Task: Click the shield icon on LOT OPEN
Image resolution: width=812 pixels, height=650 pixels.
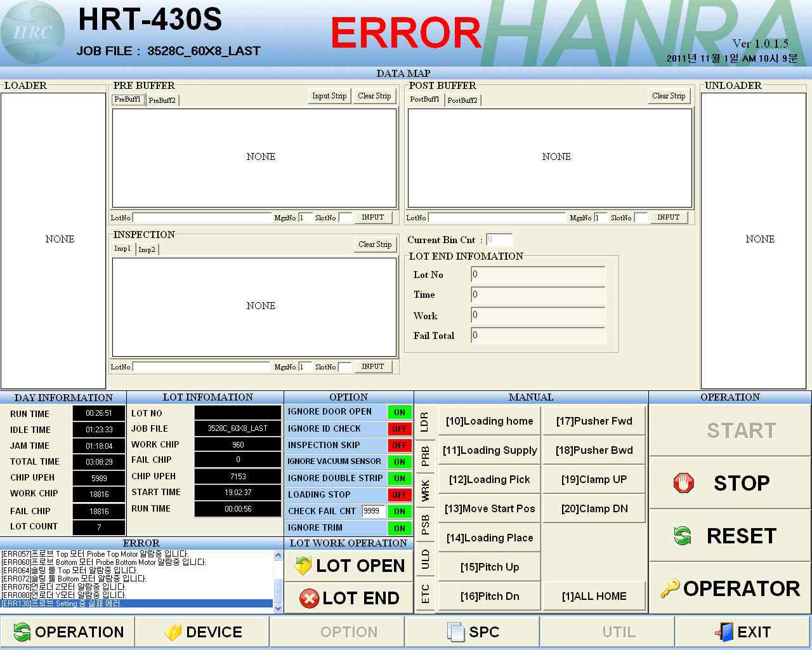Action: [303, 566]
